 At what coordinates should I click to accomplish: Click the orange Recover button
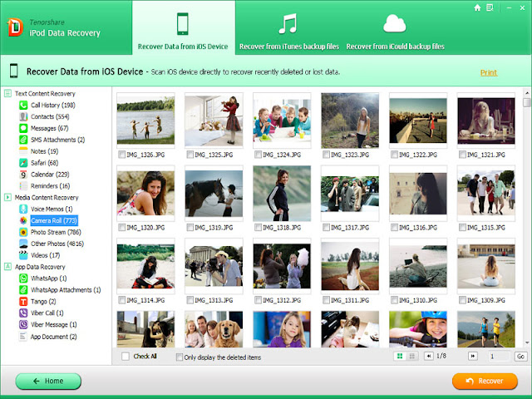point(485,382)
